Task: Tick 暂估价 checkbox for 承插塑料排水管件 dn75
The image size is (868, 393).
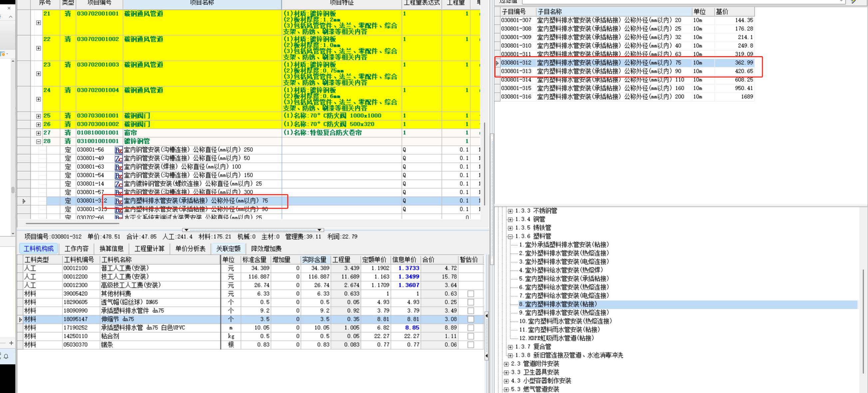Action: (x=471, y=311)
